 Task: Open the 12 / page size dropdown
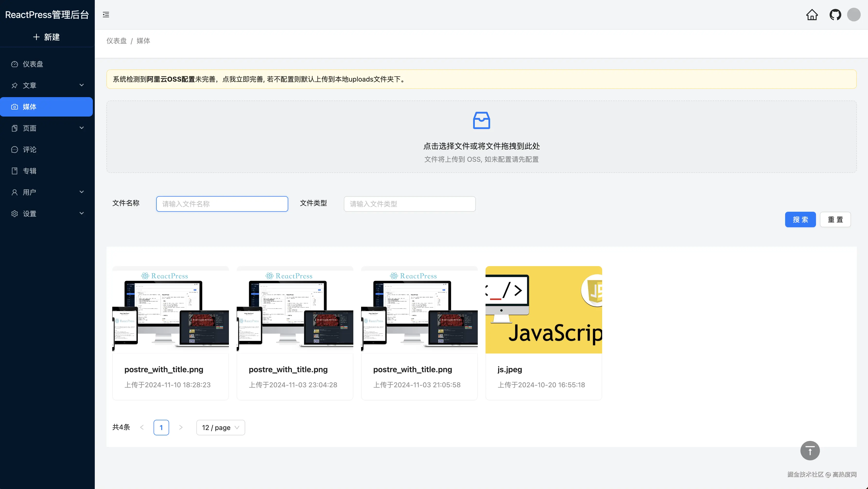pos(220,427)
